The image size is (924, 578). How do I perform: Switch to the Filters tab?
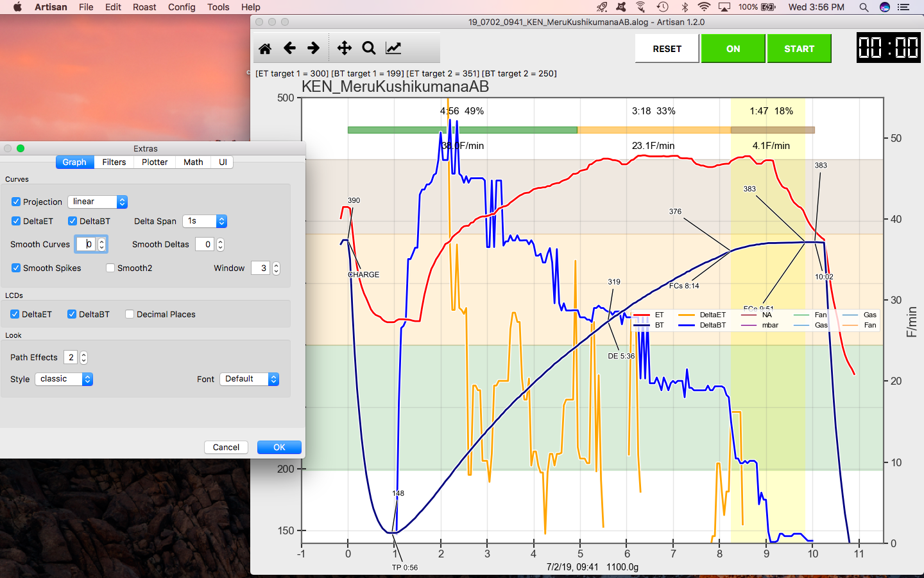pos(114,162)
